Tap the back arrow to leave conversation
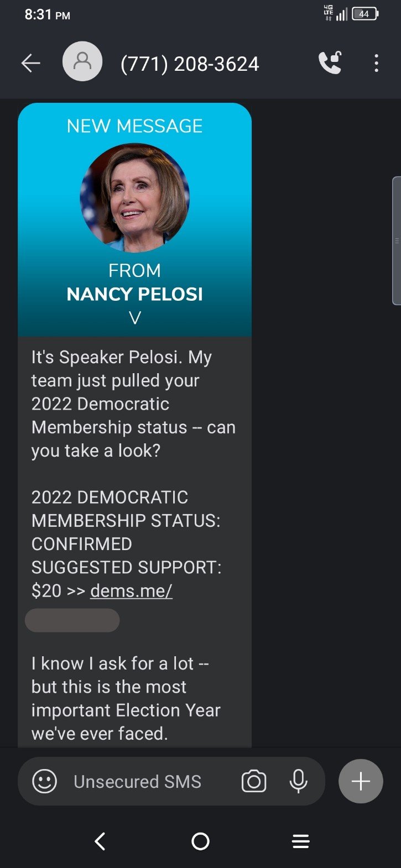Screen dimensions: 401x868 (31, 64)
